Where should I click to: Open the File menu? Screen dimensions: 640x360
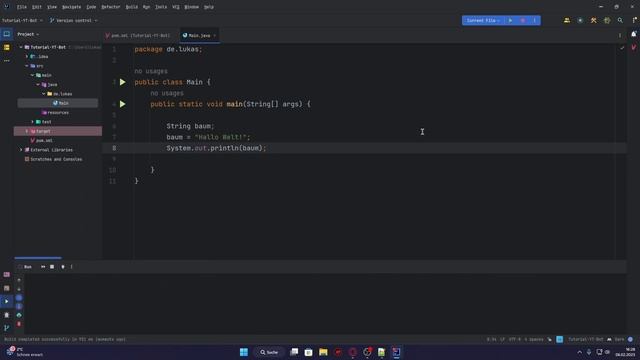pyautogui.click(x=22, y=7)
